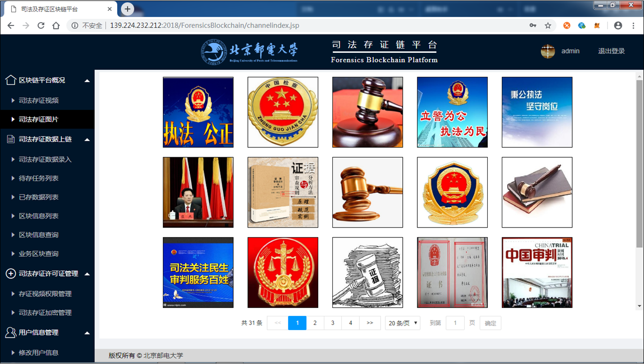
Task: Open the 司法关注民生 banner image
Action: (x=198, y=272)
